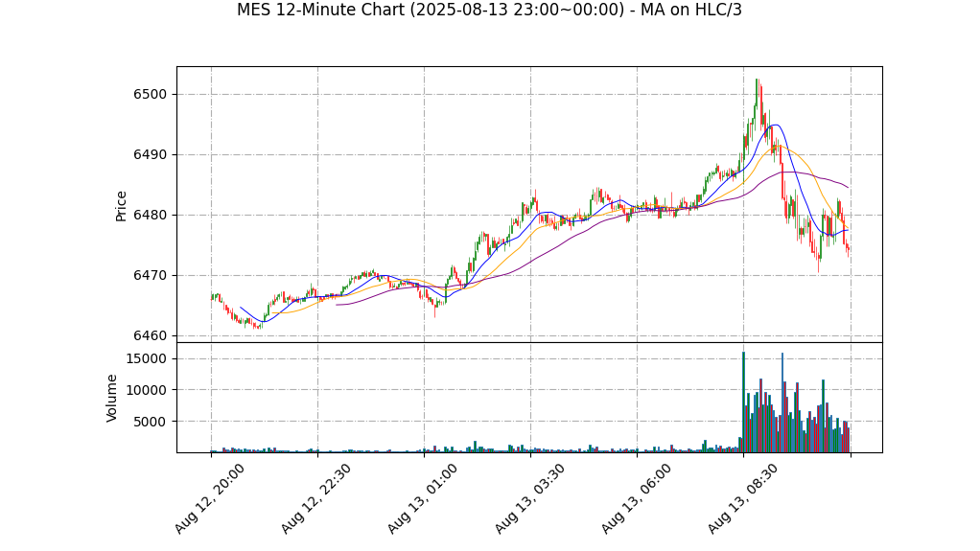Click the 'Aug 13, 01:00' time label
Image resolution: width=980 pixels, height=551 pixels.
[423, 499]
